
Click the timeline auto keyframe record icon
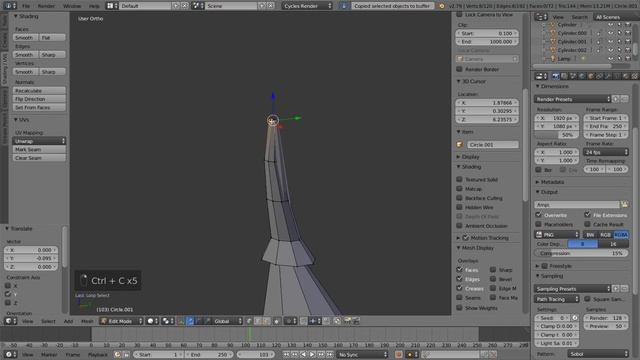tap(399, 355)
